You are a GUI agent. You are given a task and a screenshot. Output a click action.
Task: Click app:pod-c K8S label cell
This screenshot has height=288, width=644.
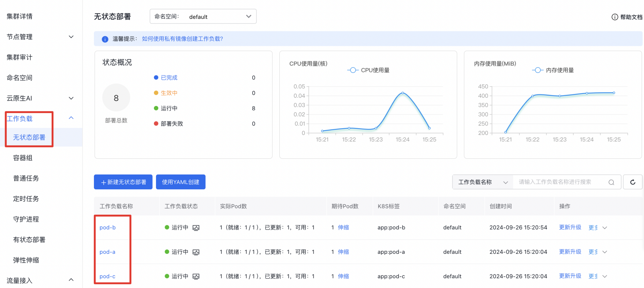[391, 276]
